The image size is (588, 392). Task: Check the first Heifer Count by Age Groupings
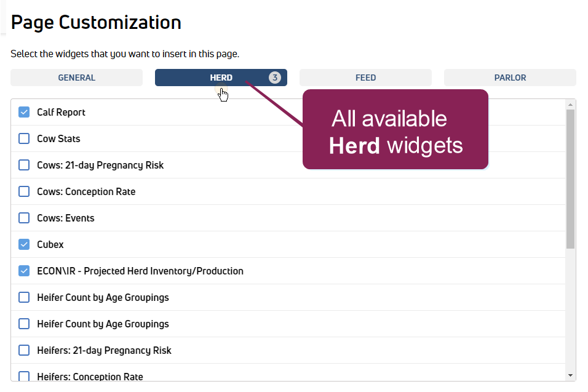[x=24, y=297]
